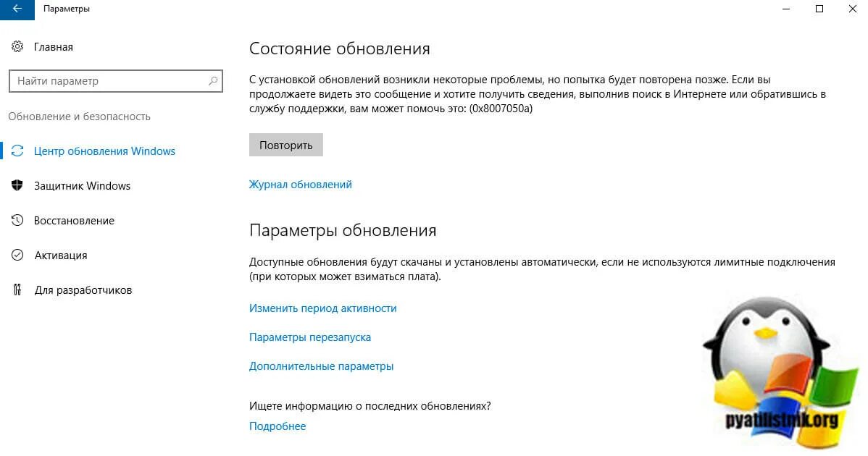Open Изменить период активности link
The image size is (868, 456).
click(x=322, y=308)
